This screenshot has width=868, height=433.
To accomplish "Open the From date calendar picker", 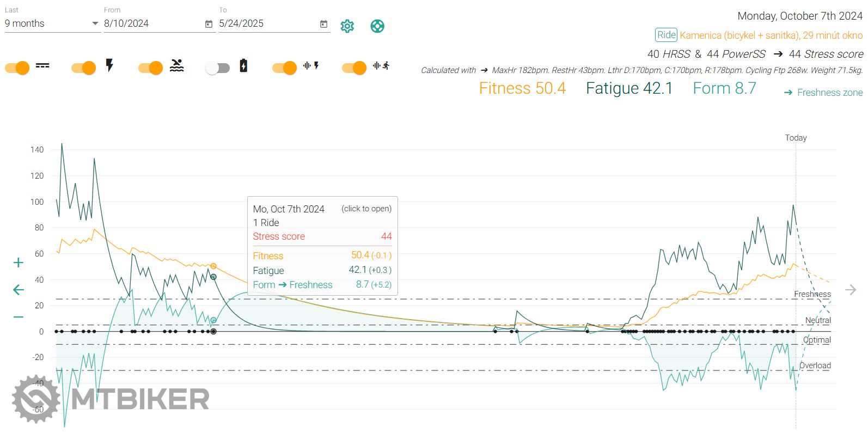I will [209, 24].
